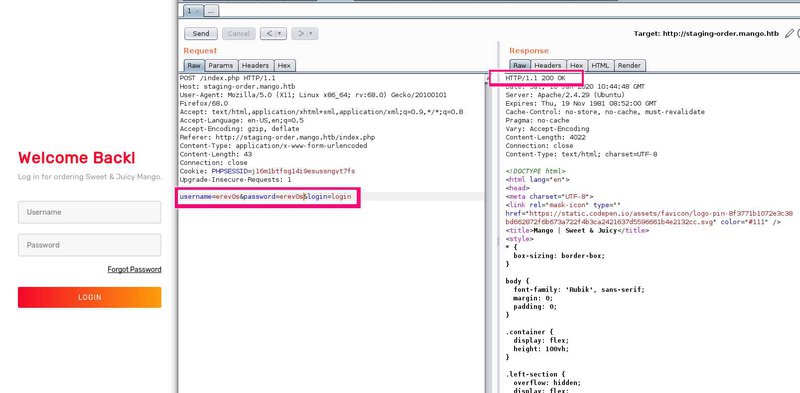The width and height of the screenshot is (800, 393).
Task: Close Repeater tab 1 using its x
Action: (x=198, y=11)
